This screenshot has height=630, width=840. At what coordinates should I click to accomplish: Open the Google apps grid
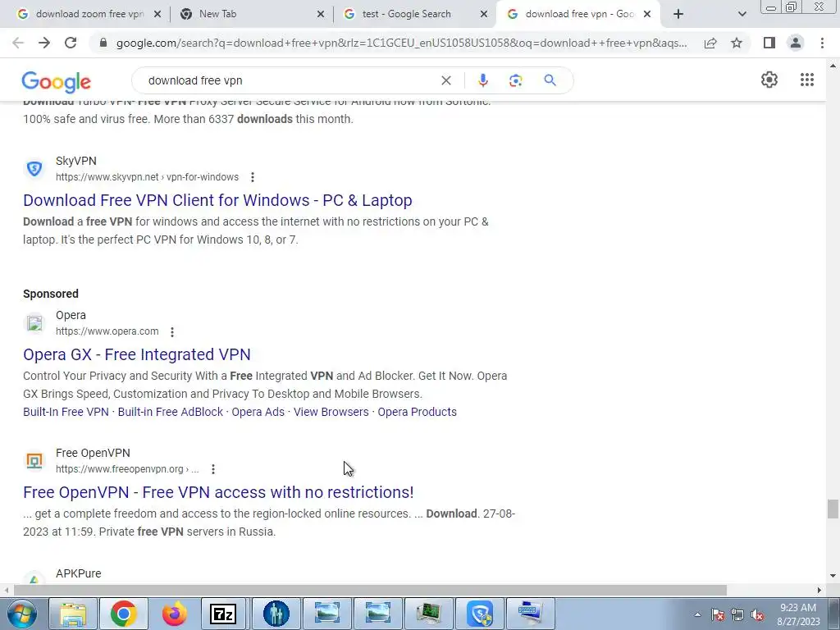point(807,80)
